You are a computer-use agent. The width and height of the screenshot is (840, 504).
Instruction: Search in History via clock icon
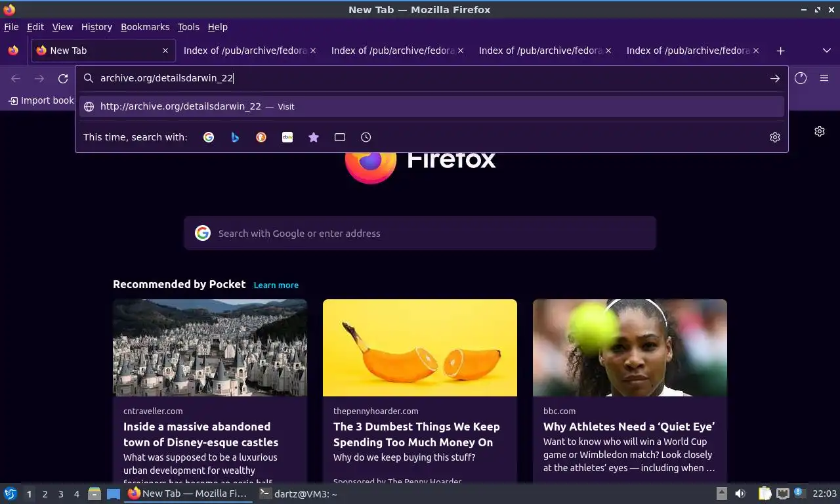[366, 137]
